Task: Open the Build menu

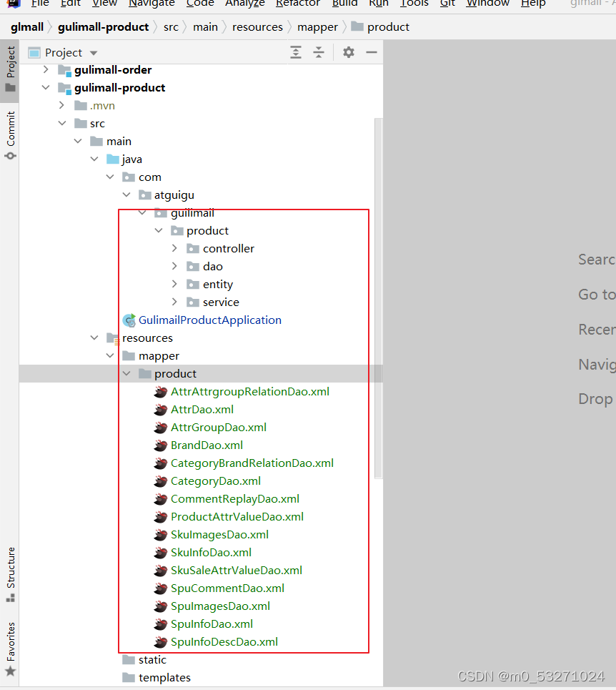Action: 344,4
